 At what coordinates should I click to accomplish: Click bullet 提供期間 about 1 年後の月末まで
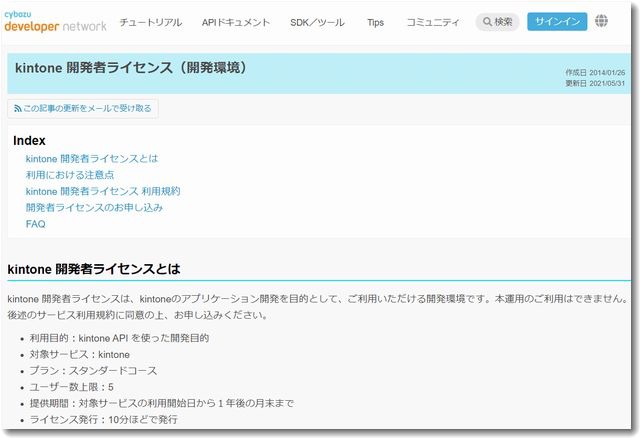pyautogui.click(x=162, y=403)
